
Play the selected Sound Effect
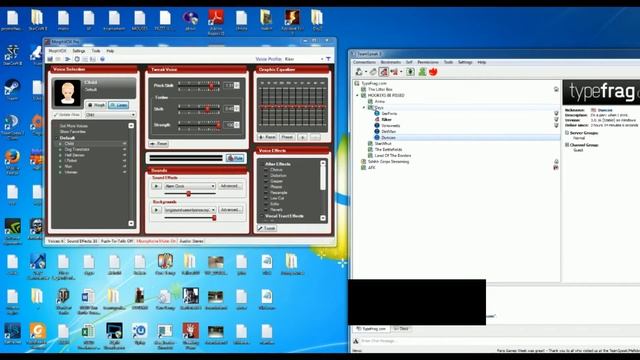[x=156, y=186]
